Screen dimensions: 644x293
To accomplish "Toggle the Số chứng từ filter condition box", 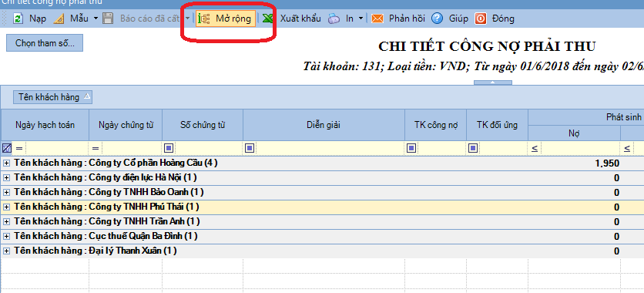I will point(169,148).
